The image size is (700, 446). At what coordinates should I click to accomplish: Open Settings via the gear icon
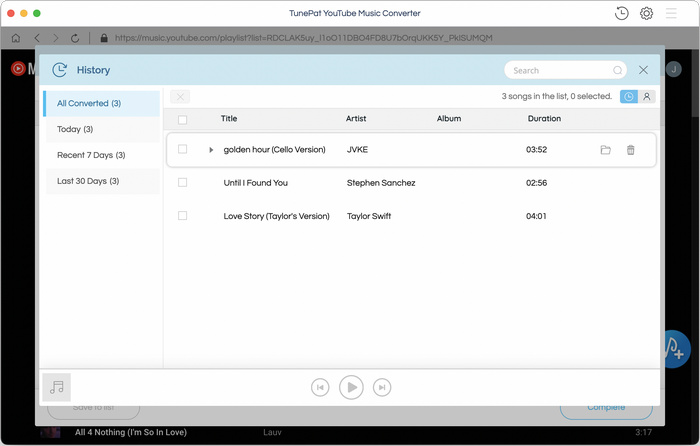point(646,13)
